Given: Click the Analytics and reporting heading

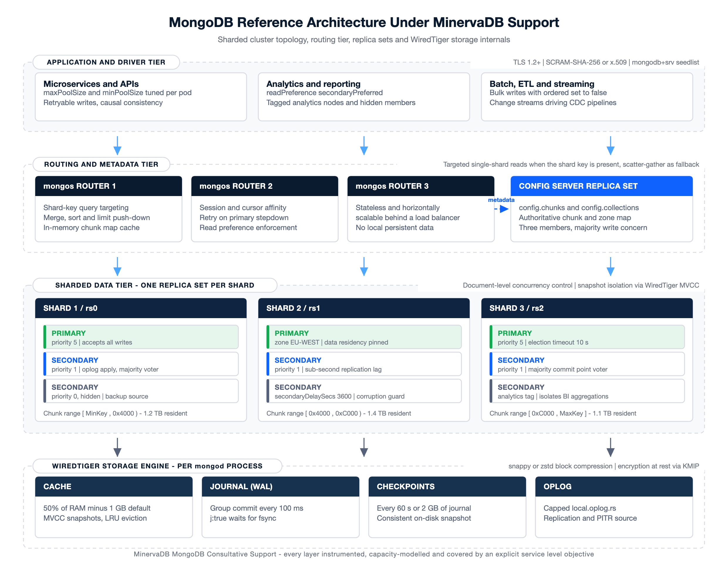Looking at the screenshot, I should tap(313, 84).
